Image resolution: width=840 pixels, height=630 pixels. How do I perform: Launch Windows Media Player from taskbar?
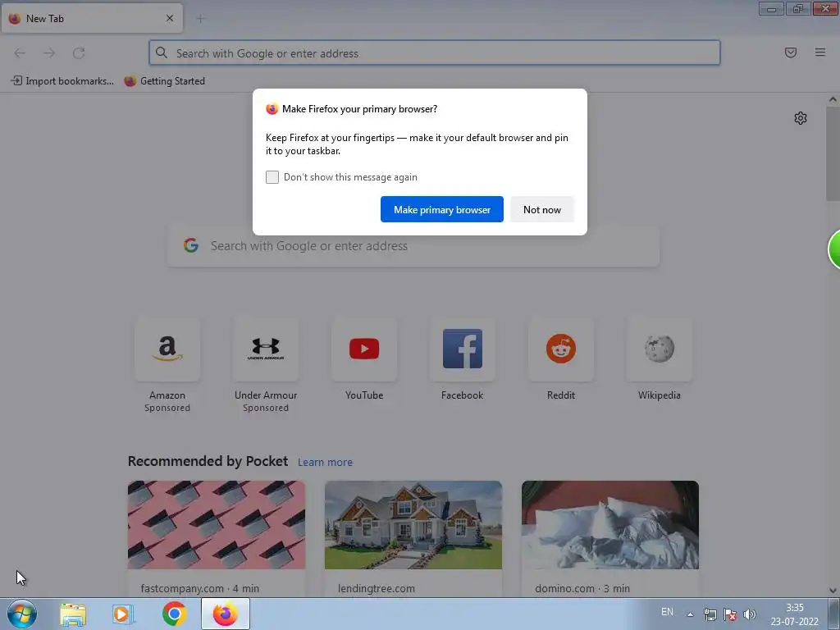[123, 614]
